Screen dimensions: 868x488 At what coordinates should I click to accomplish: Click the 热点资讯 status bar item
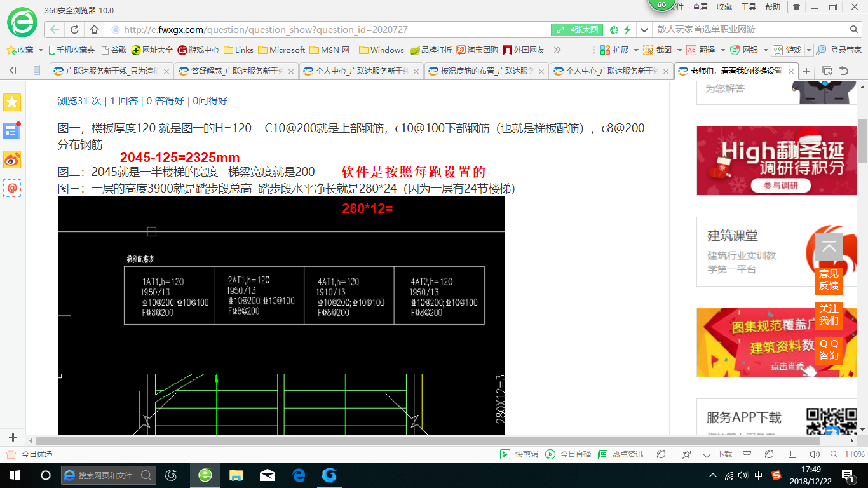(620, 454)
